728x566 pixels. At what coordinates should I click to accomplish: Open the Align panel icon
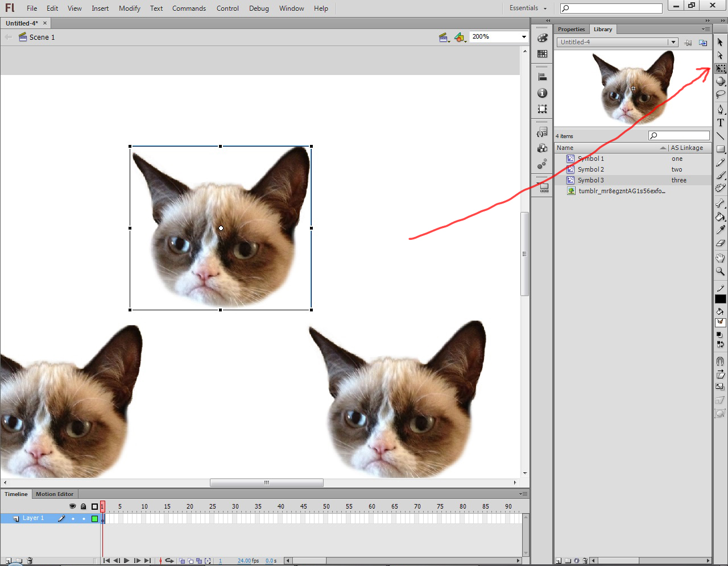click(x=543, y=77)
